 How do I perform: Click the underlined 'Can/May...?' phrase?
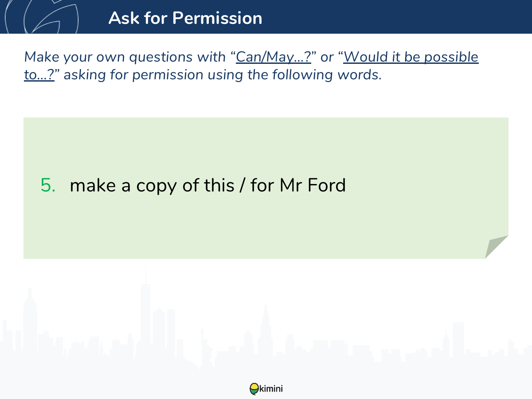(x=274, y=57)
